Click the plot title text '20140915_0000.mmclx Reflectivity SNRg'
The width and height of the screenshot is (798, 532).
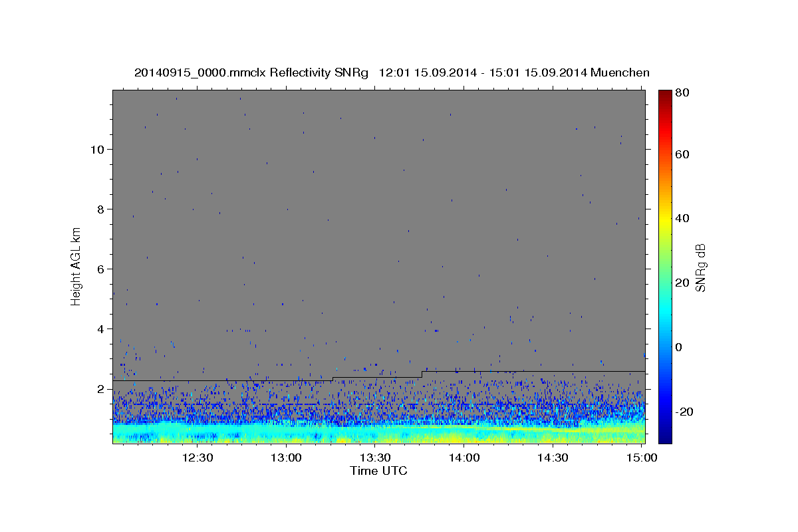click(x=251, y=72)
